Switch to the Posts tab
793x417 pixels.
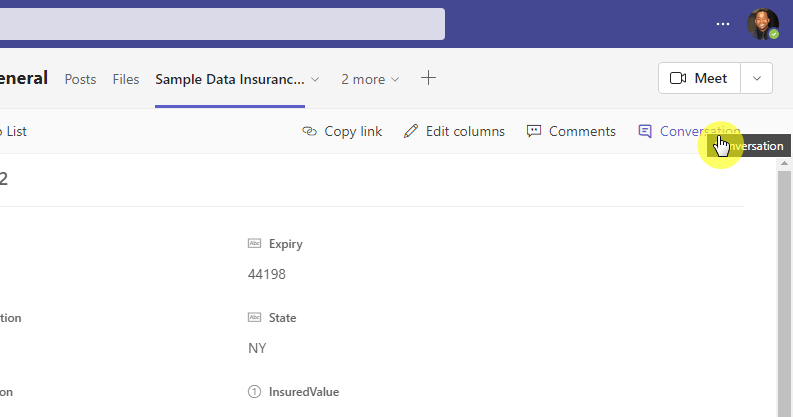[x=80, y=79]
